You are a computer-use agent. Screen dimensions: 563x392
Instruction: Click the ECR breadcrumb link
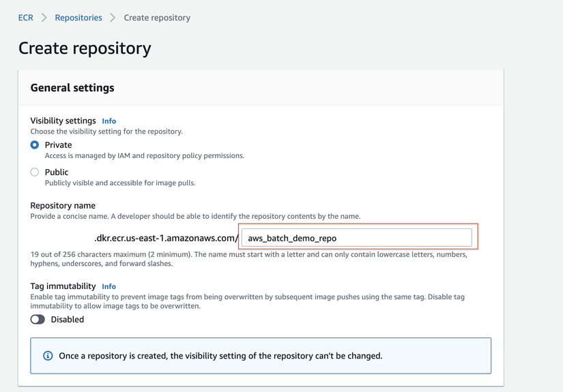(x=25, y=18)
